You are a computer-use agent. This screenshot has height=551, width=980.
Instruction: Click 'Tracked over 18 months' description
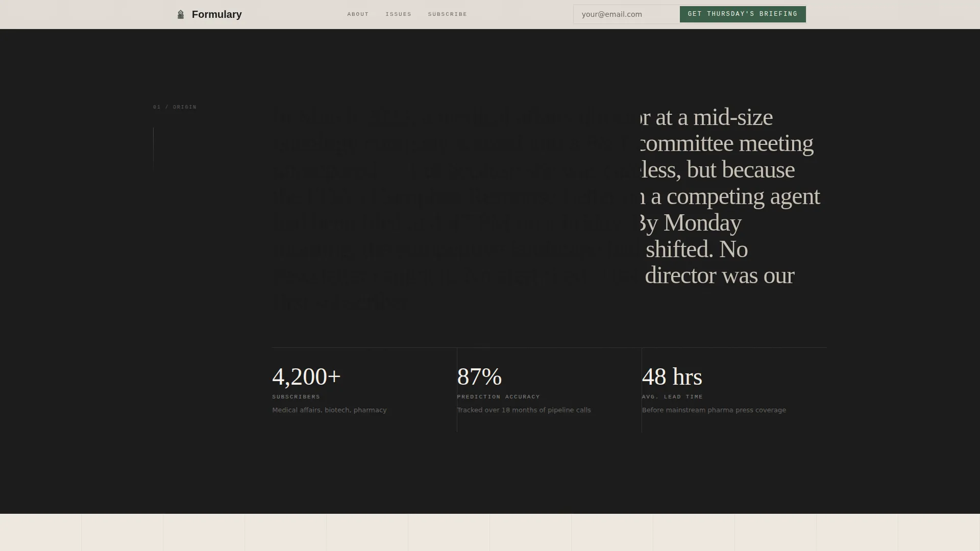tap(524, 410)
